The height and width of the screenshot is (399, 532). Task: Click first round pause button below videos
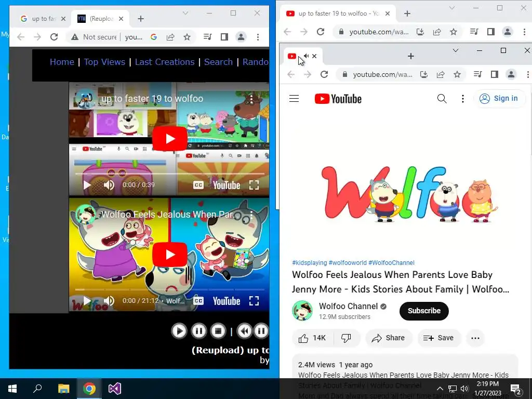click(x=199, y=331)
